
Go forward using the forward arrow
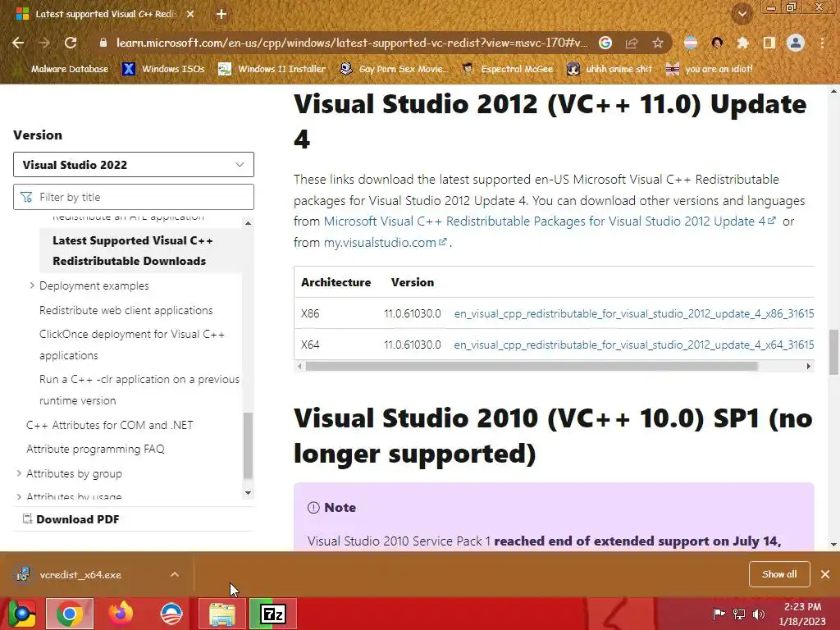point(44,43)
